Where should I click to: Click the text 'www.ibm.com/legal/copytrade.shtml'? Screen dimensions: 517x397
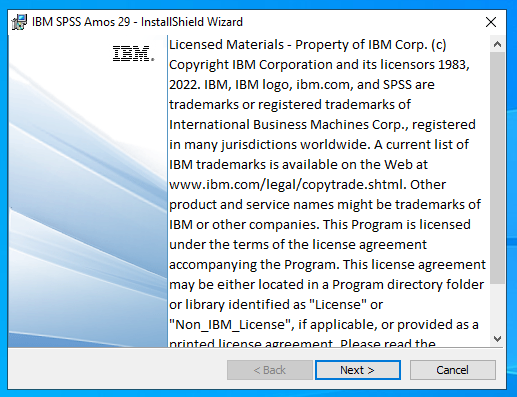(286, 185)
